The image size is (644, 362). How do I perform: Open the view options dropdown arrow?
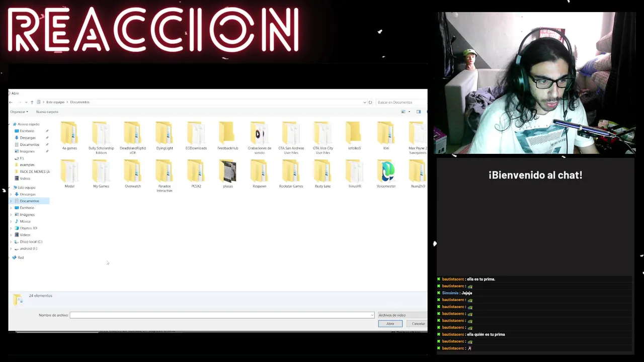409,112
